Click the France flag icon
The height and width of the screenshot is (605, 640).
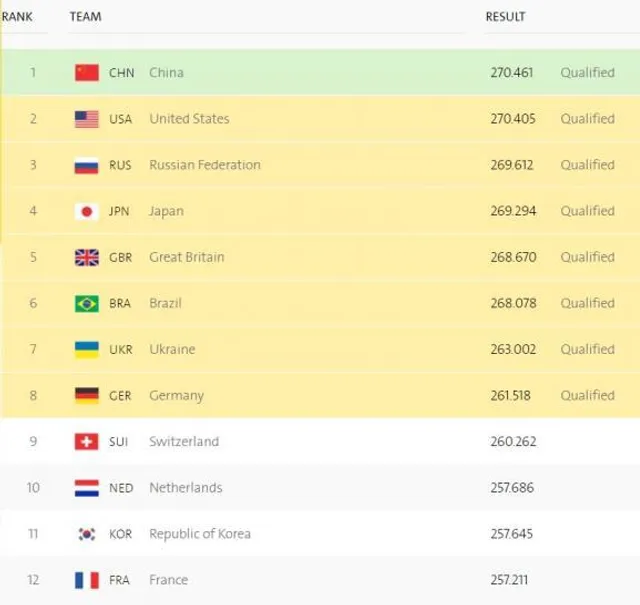87,580
